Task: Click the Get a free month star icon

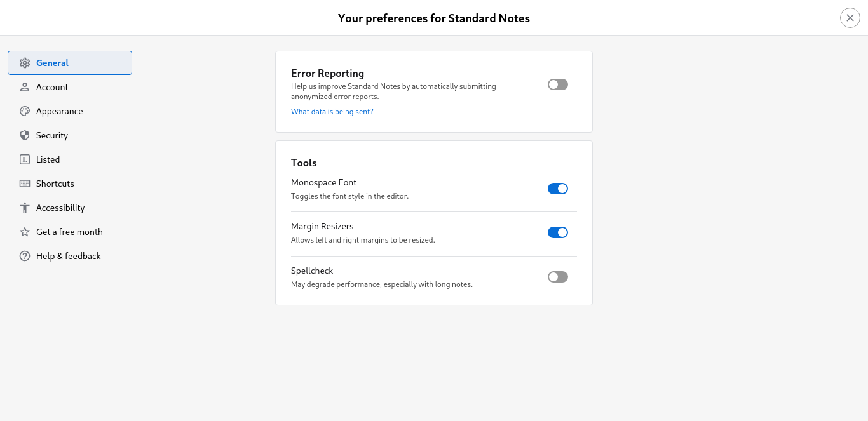Action: pos(24,232)
